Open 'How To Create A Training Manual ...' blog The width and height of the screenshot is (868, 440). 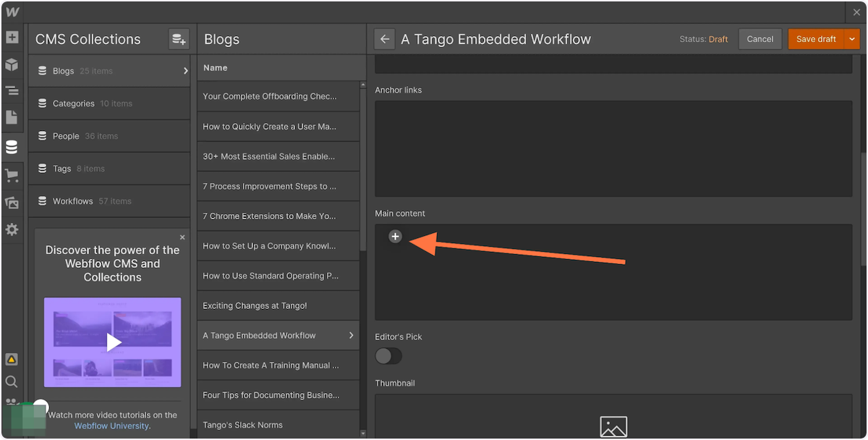coord(278,365)
